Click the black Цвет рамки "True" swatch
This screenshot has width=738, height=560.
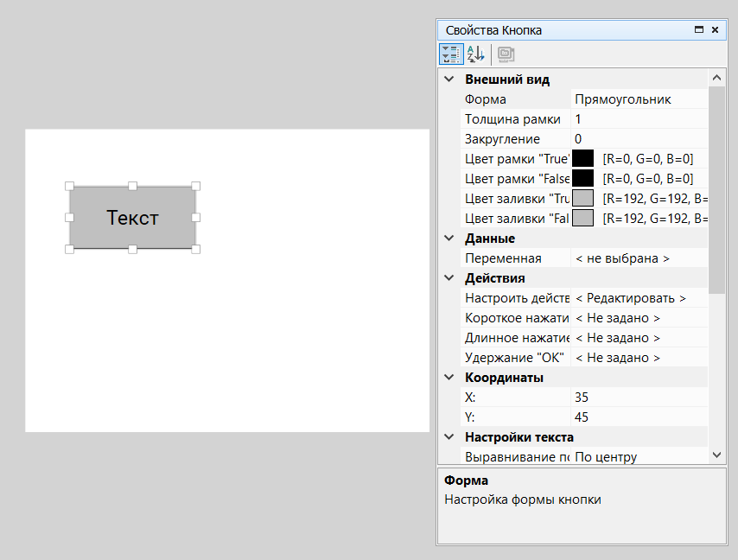pos(583,159)
